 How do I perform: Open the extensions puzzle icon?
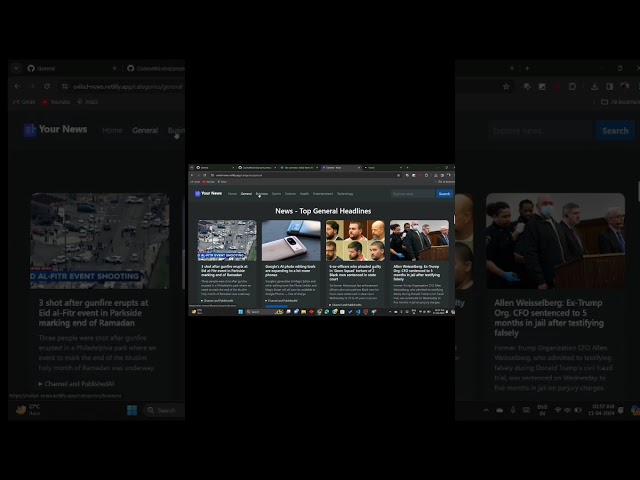click(427, 175)
